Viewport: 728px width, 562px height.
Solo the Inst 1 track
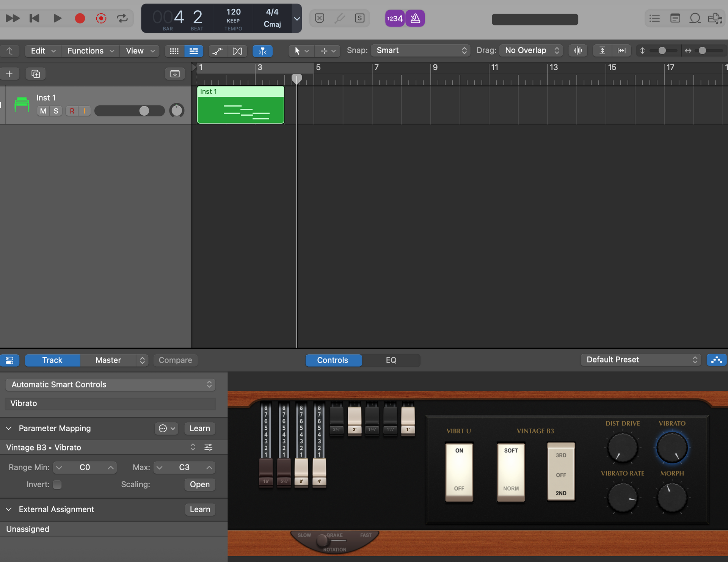tap(56, 111)
